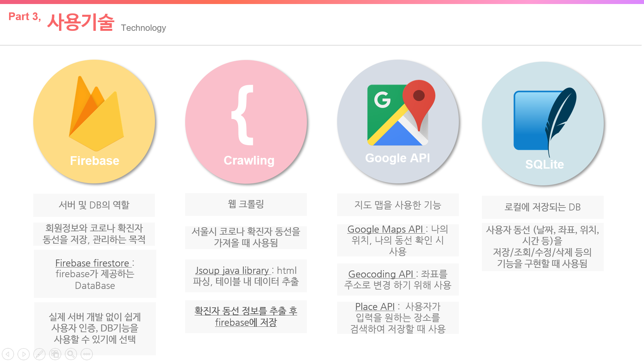Select the Google Maps pin logo
644x362 pixels.
pos(401,113)
